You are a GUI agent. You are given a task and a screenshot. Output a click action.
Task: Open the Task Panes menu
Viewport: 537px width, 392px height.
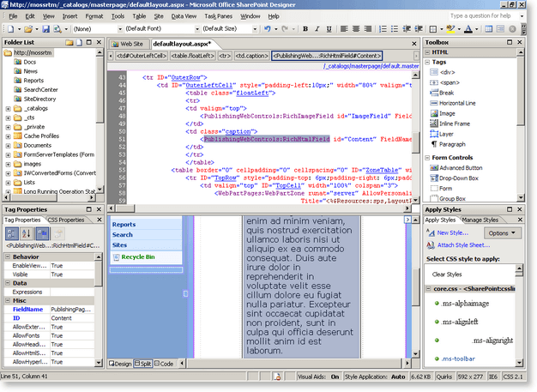pos(219,16)
